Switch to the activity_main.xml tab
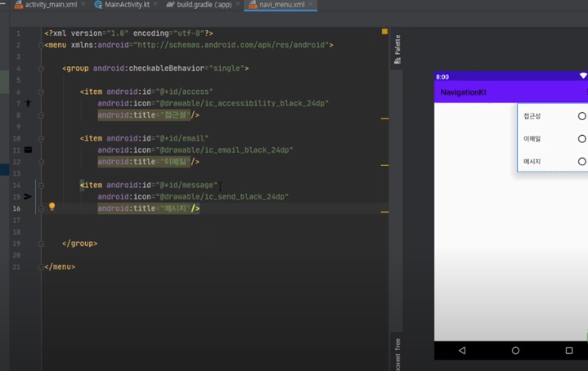 click(x=46, y=5)
